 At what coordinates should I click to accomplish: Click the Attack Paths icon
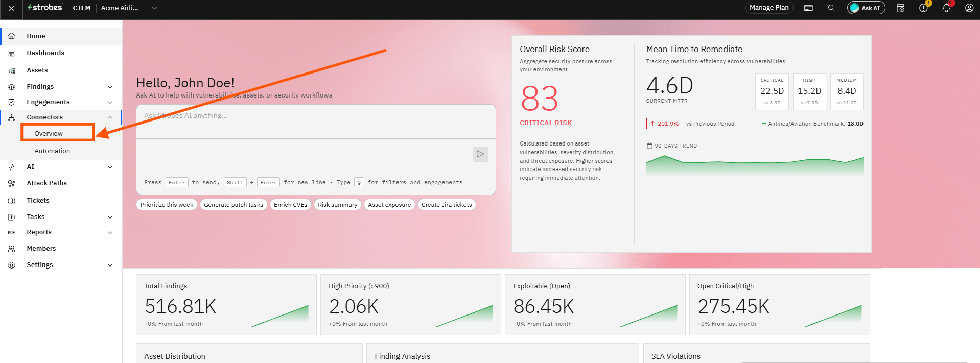pyautogui.click(x=12, y=183)
